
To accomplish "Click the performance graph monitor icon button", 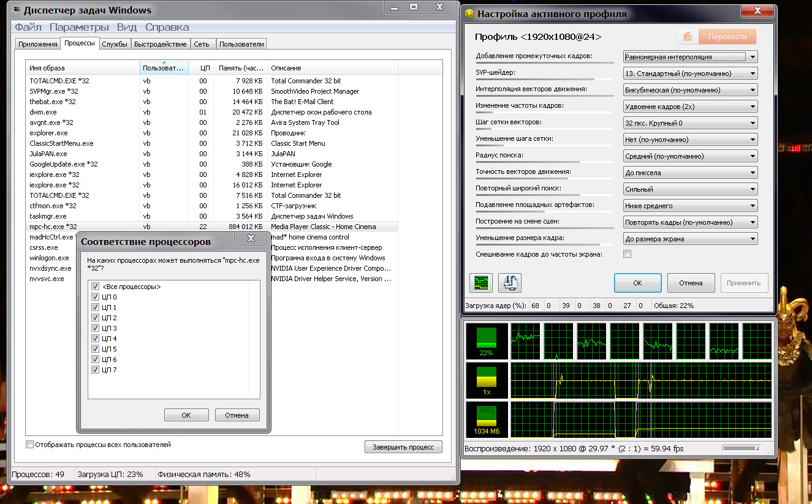I will (481, 283).
